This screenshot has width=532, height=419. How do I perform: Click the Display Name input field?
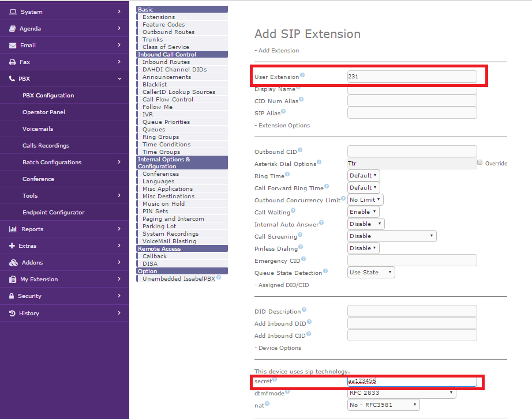click(x=412, y=89)
